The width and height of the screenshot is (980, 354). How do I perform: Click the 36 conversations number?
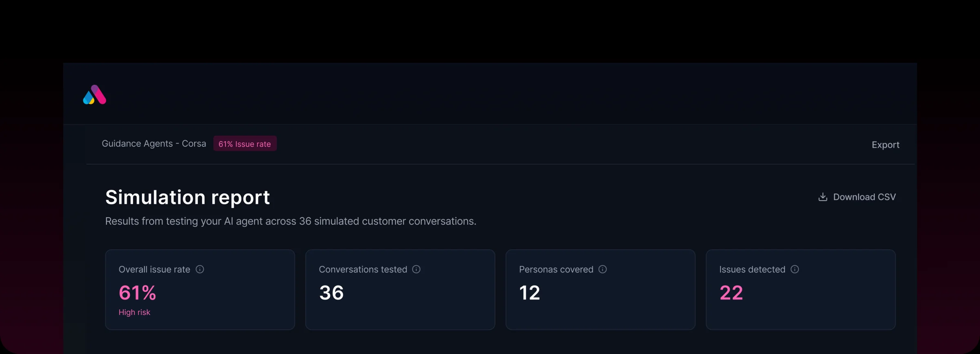click(x=331, y=293)
